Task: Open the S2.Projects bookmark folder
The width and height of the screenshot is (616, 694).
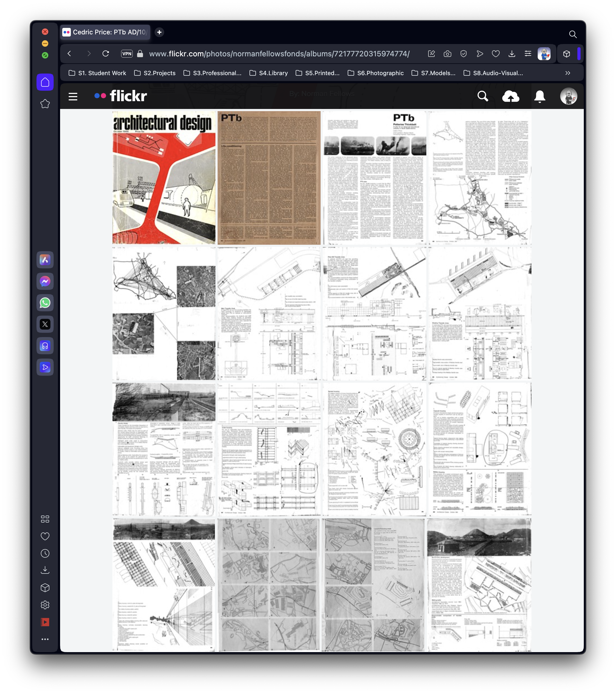Action: click(x=155, y=73)
